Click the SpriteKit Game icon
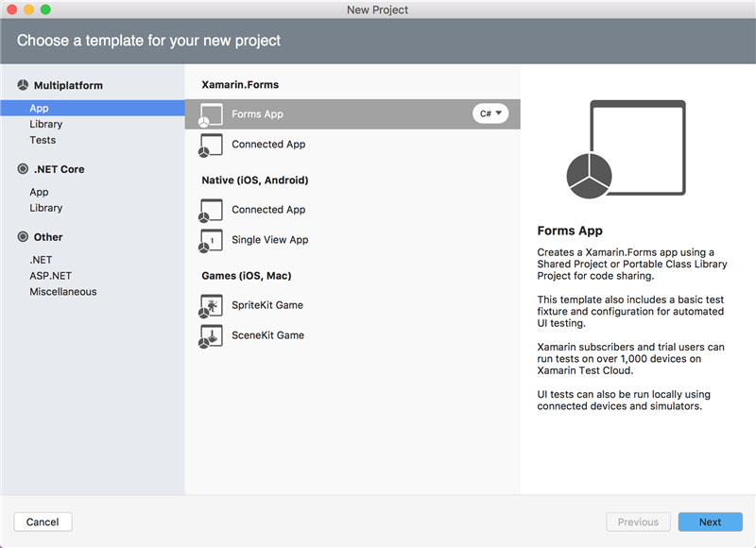 coord(211,306)
